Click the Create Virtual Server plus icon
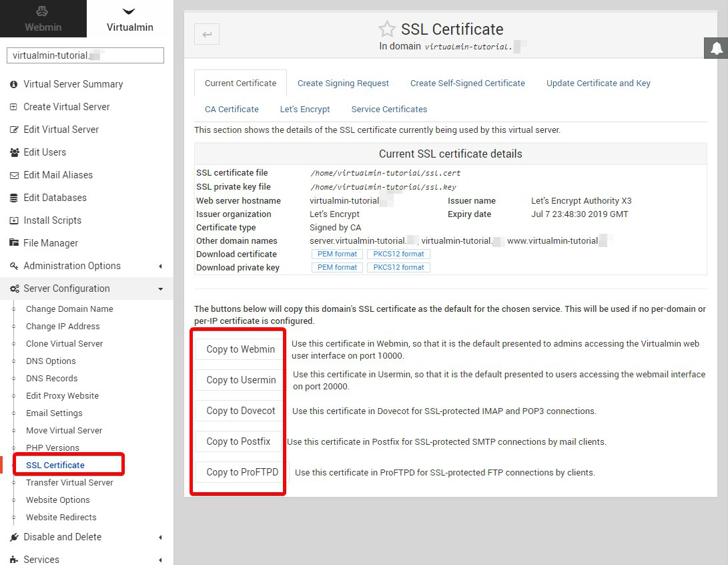 click(x=14, y=107)
